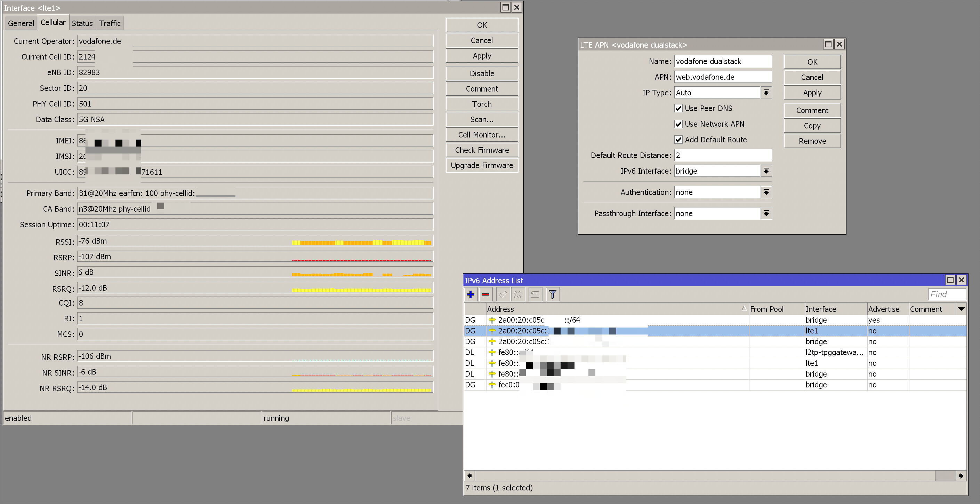Click the RSSI signal graph bar

click(x=361, y=243)
